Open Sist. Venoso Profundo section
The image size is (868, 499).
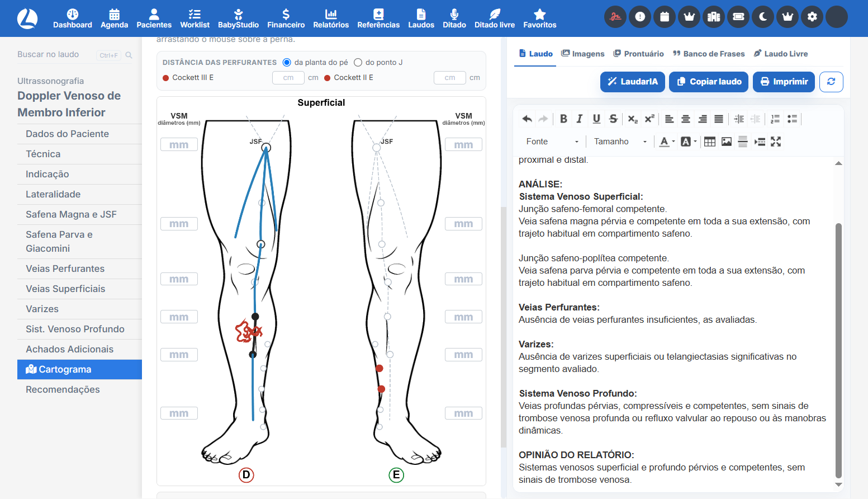tap(79, 329)
